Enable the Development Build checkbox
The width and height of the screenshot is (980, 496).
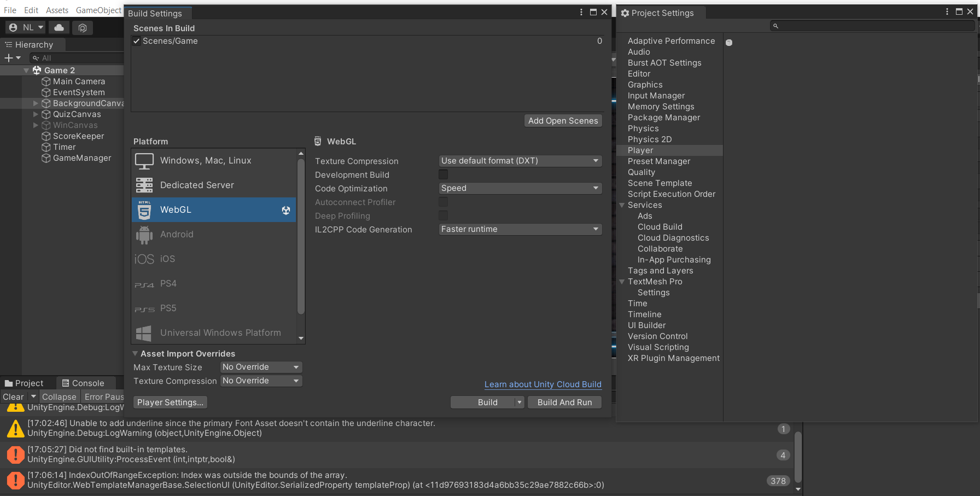pos(444,174)
